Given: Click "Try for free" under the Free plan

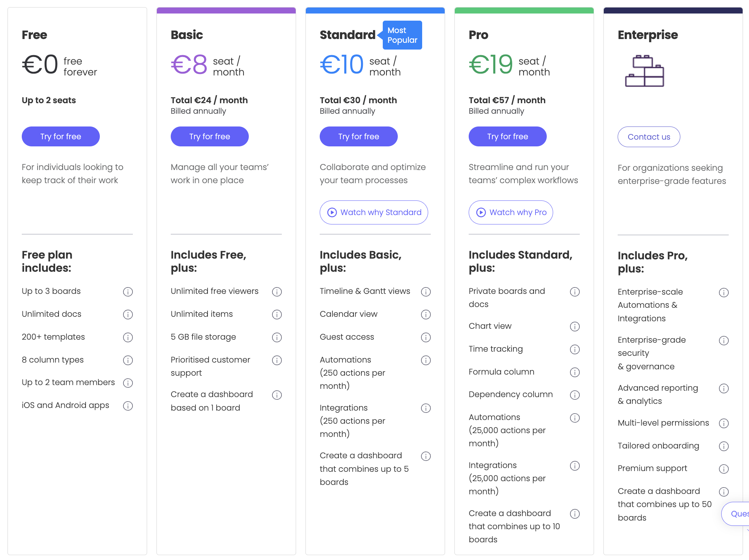Looking at the screenshot, I should click(x=60, y=136).
